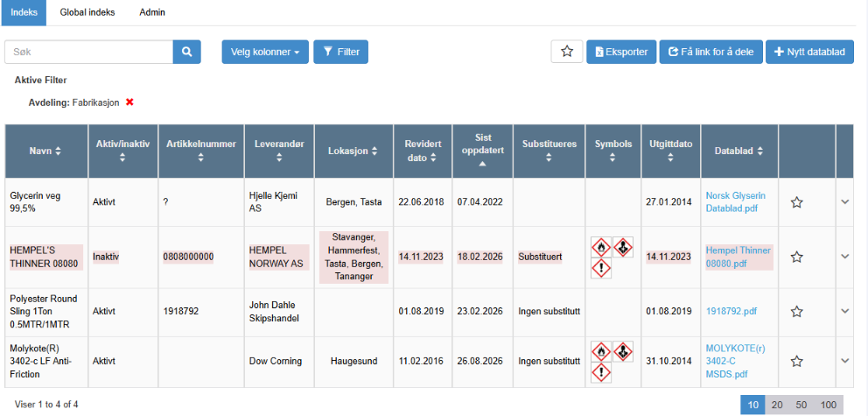Screen dimensions: 868x416
Task: Open Norsk Glyserin Datablad.pdf link
Action: [736, 202]
